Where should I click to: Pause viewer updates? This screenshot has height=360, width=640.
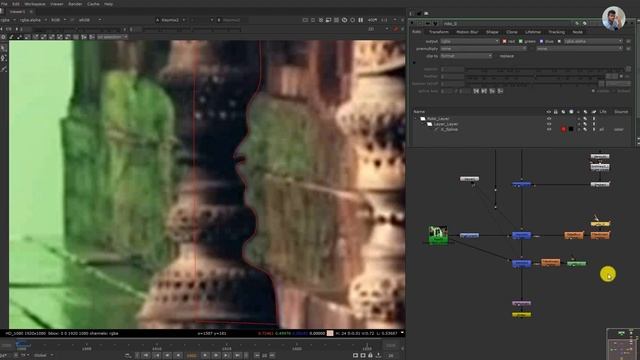[x=361, y=20]
